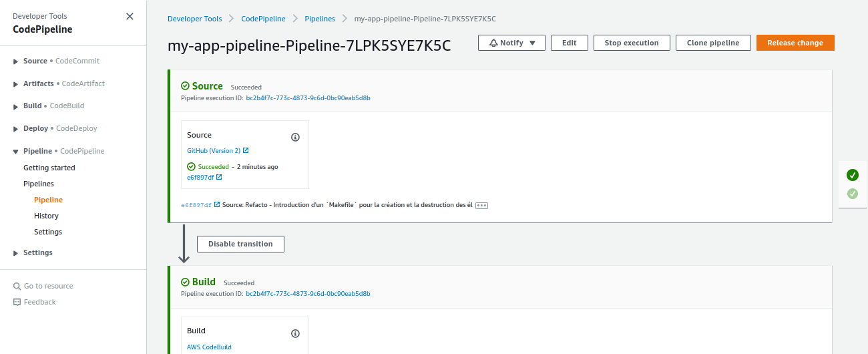Expand the Build CodeBuild section

tap(15, 106)
